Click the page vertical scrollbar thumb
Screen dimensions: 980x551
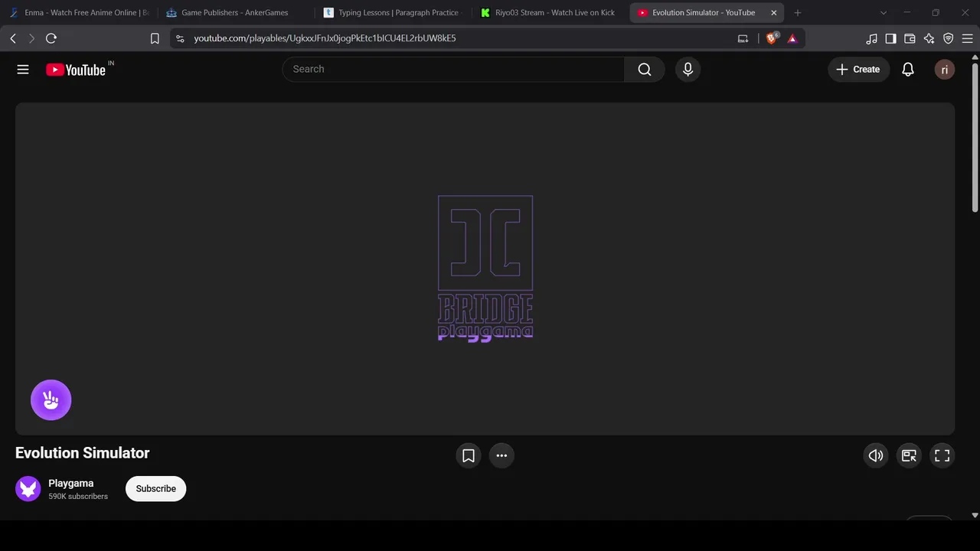[975, 136]
